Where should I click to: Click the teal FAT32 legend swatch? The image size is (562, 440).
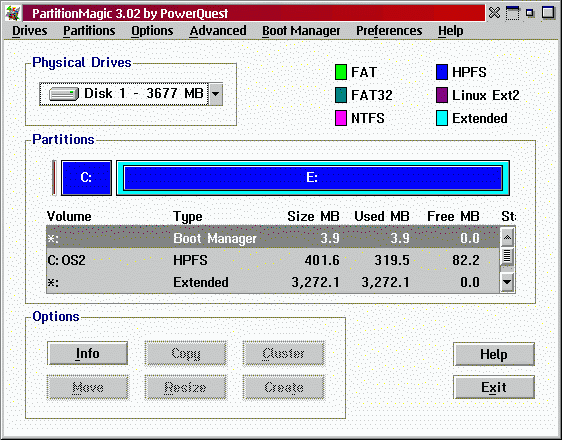pyautogui.click(x=340, y=95)
